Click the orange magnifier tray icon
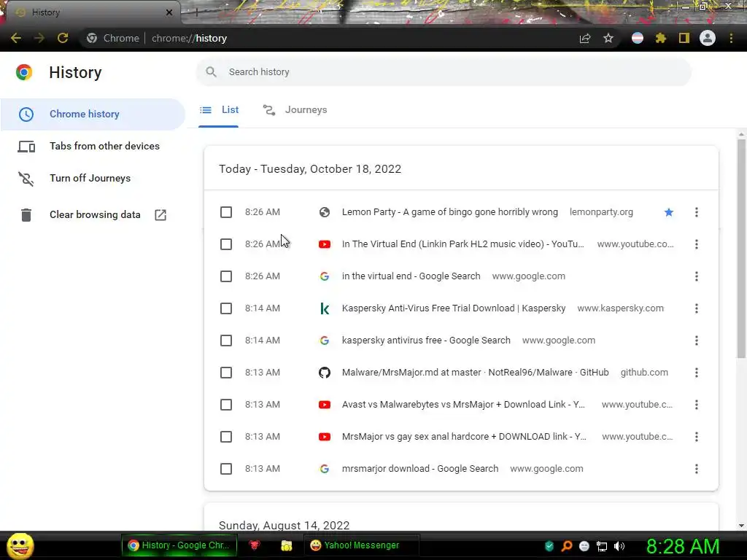 coord(567,546)
